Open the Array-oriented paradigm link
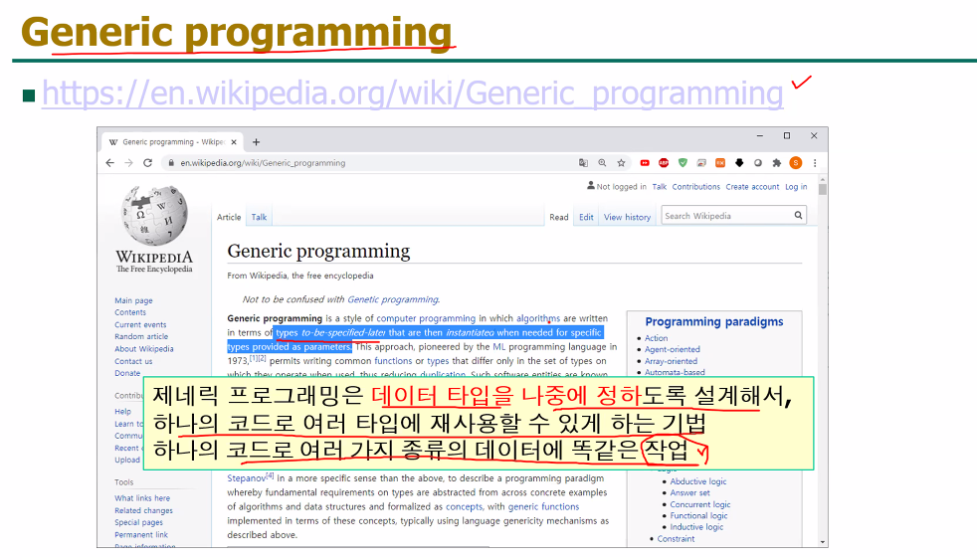This screenshot has height=560, width=977. point(671,361)
